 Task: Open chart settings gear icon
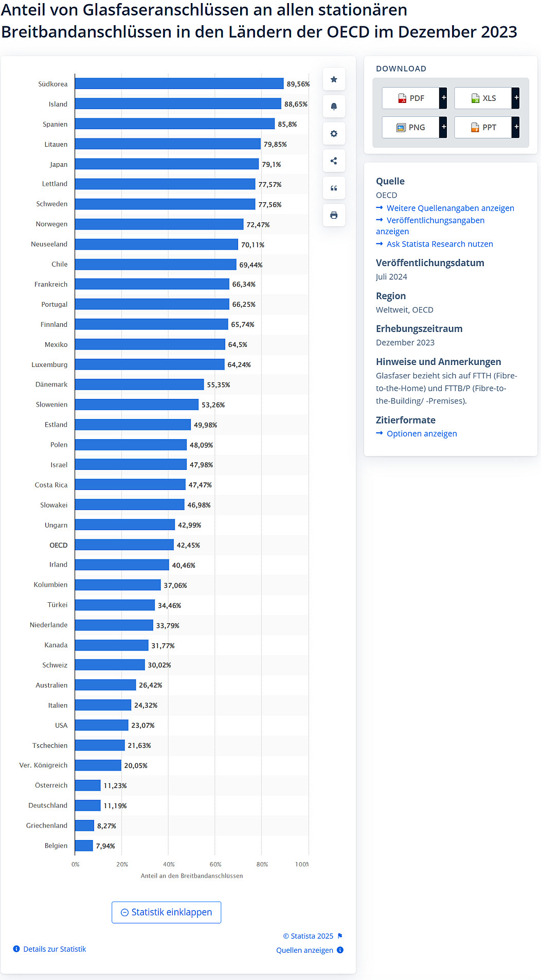(x=334, y=134)
